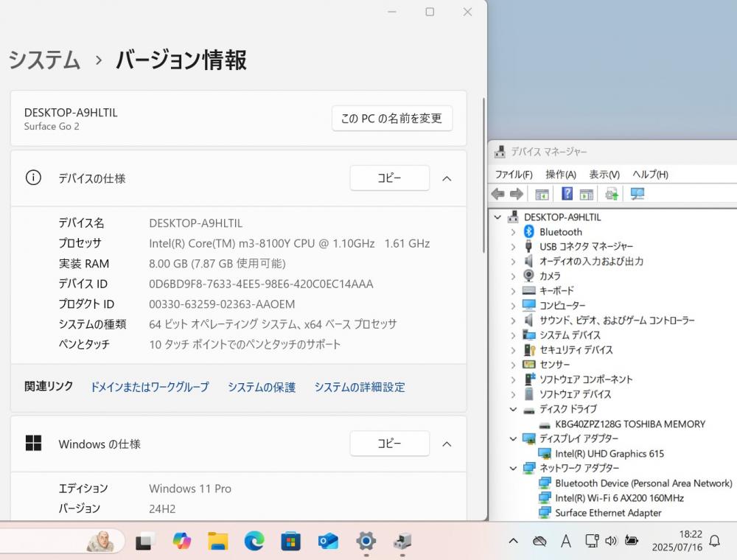The width and height of the screenshot is (737, 560).
Task: Click the Windows logo beside Windows の仕様
Action: click(x=33, y=443)
